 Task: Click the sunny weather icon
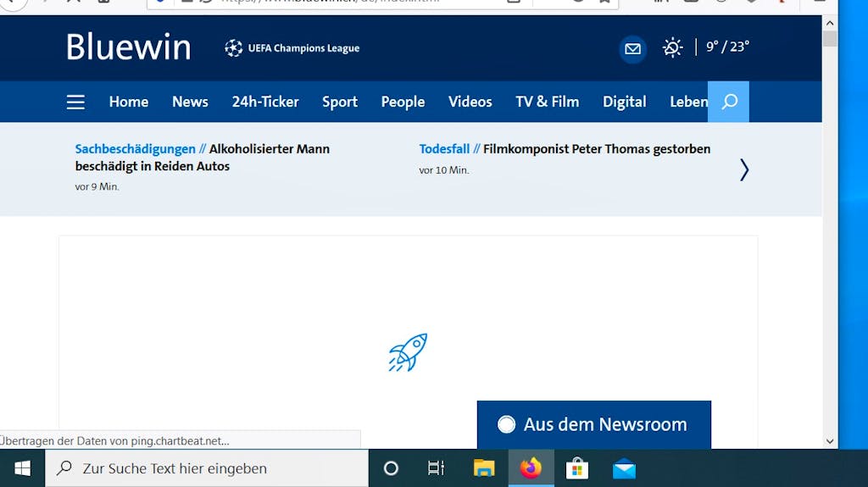click(672, 47)
